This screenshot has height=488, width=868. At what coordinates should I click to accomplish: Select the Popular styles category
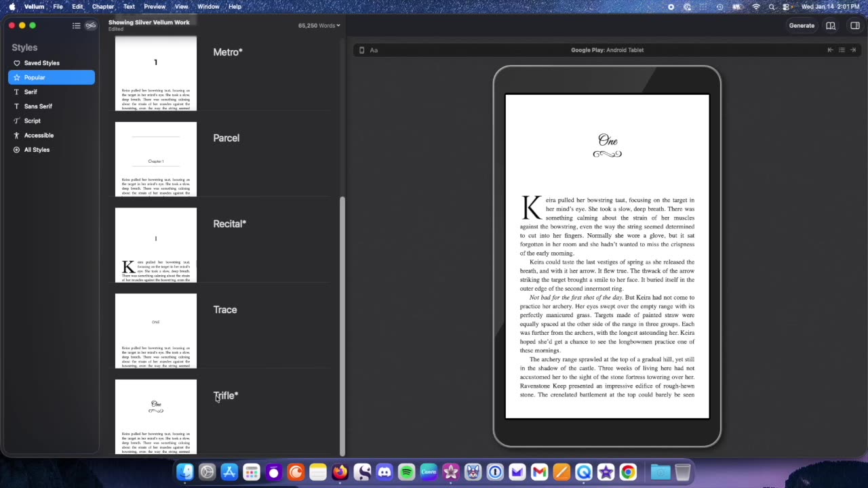(52, 77)
